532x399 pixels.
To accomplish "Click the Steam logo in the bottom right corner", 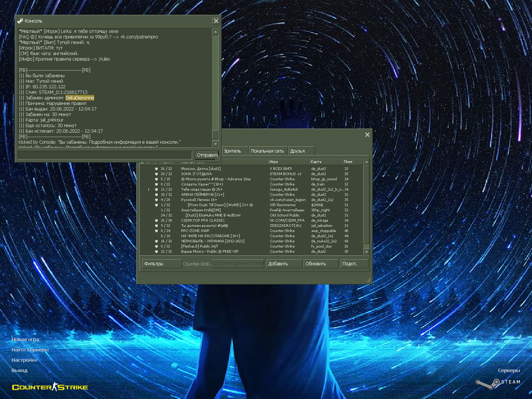I will (x=498, y=383).
